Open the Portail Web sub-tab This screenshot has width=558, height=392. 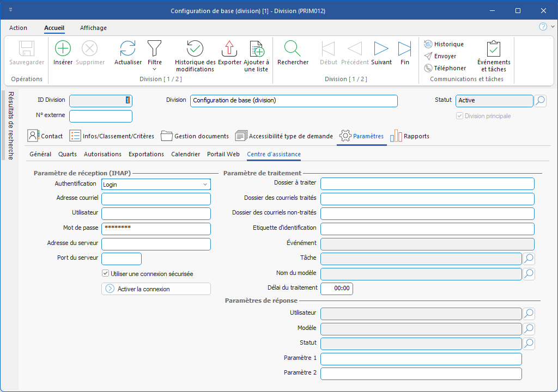point(223,154)
